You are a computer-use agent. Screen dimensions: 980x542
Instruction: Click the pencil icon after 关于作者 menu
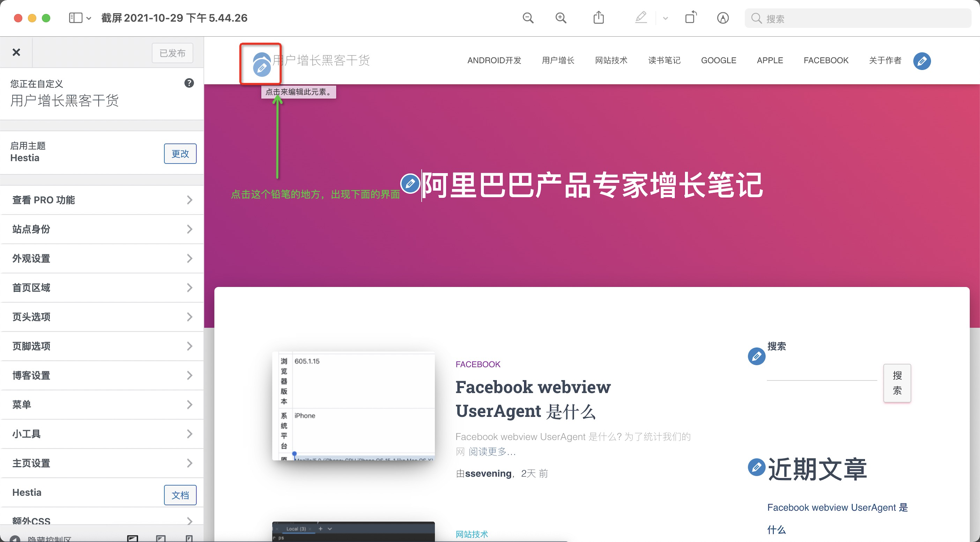pyautogui.click(x=922, y=61)
